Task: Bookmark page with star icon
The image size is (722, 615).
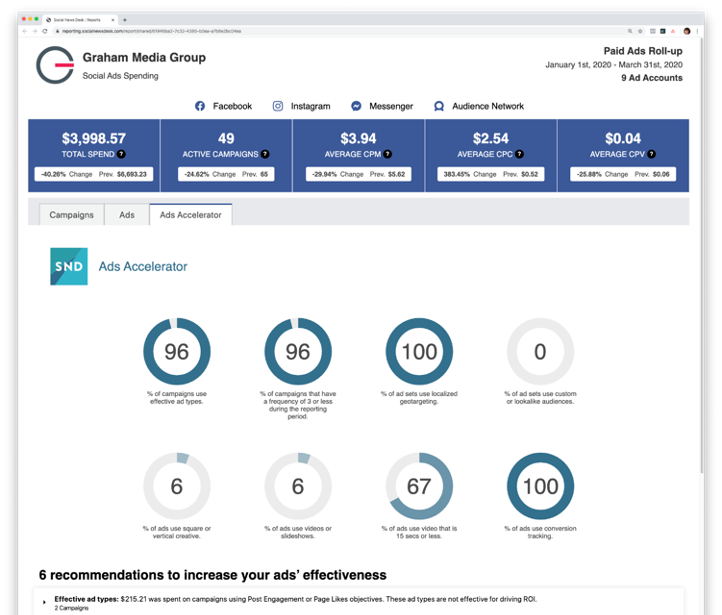Action: [640, 31]
